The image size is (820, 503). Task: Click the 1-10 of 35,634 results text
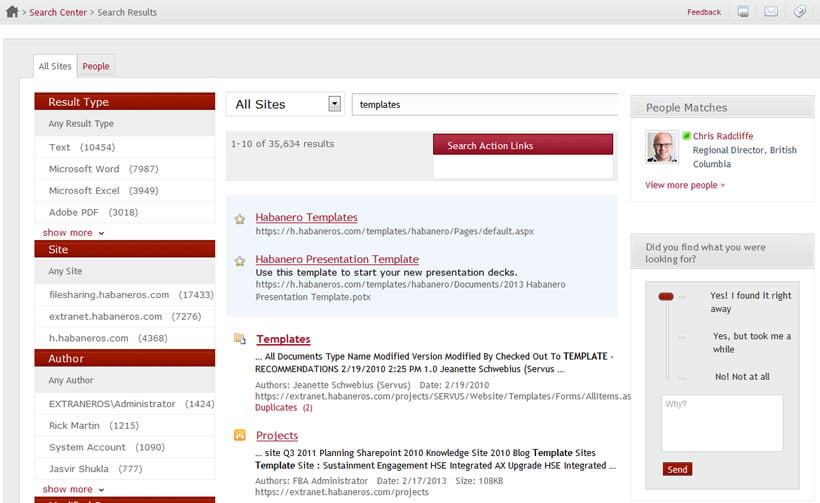(282, 144)
